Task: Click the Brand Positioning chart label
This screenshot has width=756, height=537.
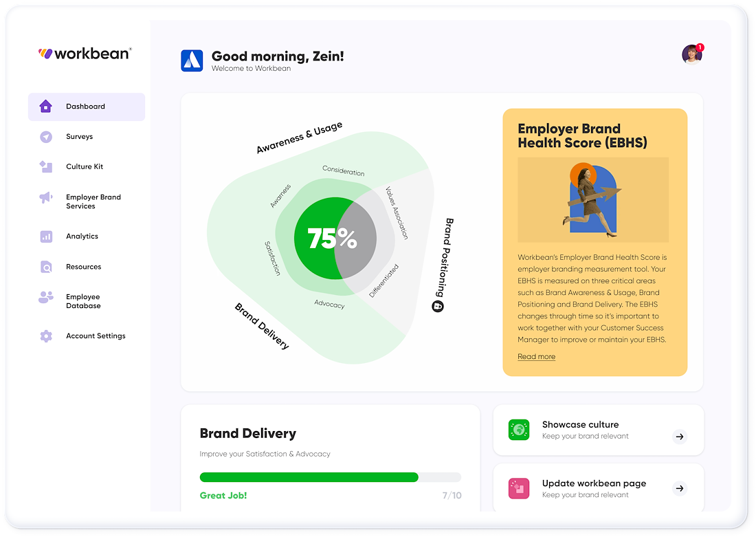Action: point(445,258)
